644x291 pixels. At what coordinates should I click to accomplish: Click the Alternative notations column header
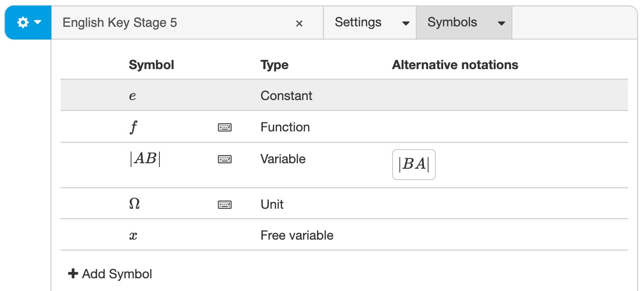[455, 65]
